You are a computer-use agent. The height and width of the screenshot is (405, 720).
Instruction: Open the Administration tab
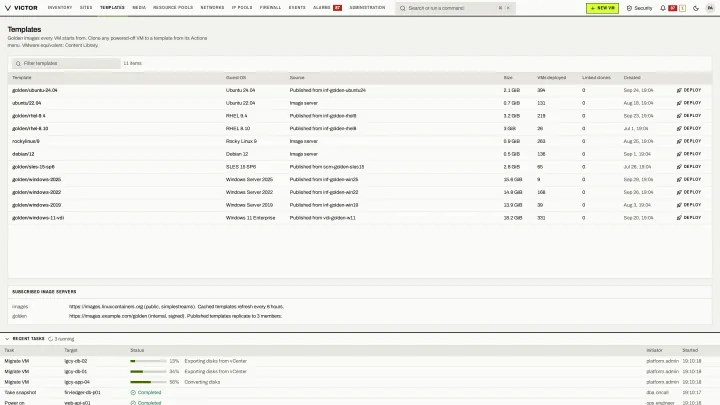click(x=367, y=8)
